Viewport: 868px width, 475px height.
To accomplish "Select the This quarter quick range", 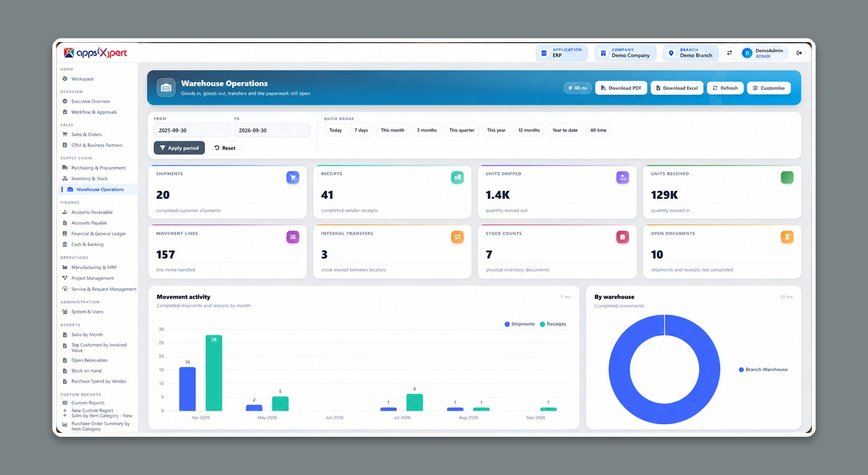I will click(461, 130).
